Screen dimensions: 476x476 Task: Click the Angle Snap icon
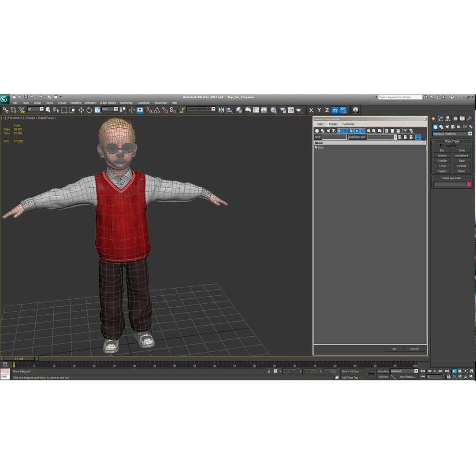pos(157,110)
